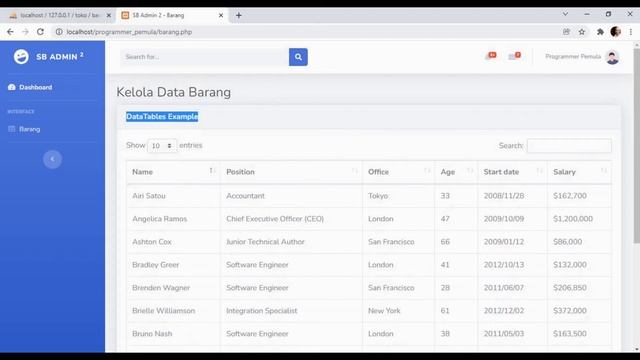Sort table by Name column

(x=173, y=172)
